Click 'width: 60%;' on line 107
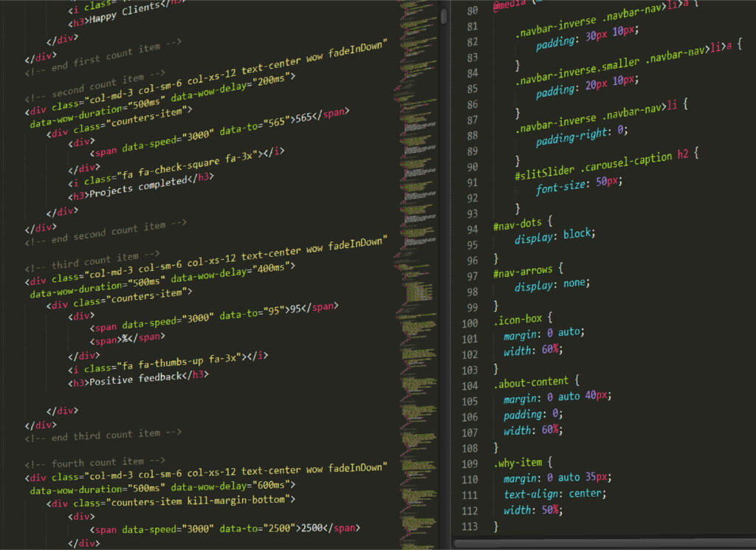This screenshot has height=550, width=756. 533,430
